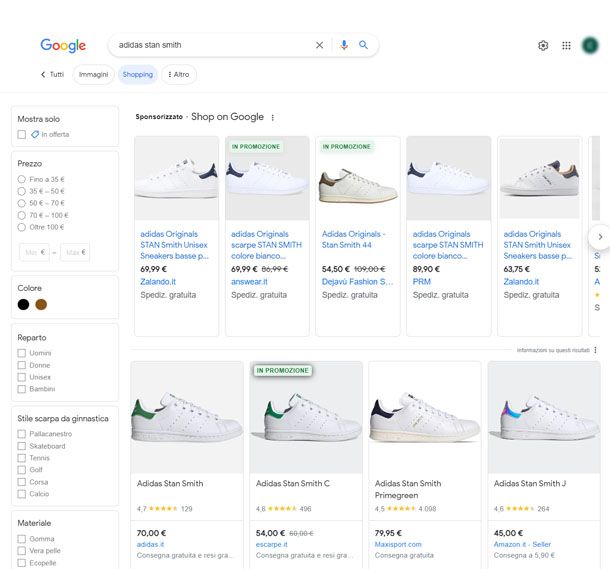The image size is (610, 569).
Task: Click the blue tag icon beside In offerta
Action: tap(35, 134)
